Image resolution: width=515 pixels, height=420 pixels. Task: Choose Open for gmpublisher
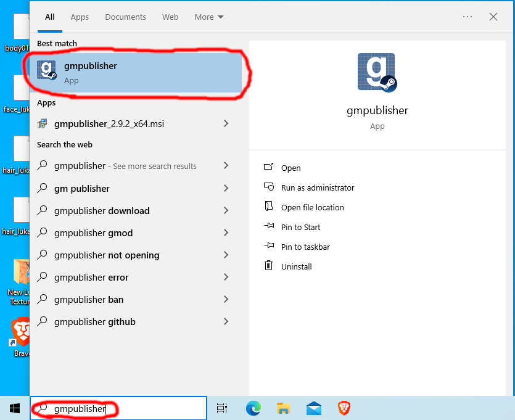[x=290, y=168]
